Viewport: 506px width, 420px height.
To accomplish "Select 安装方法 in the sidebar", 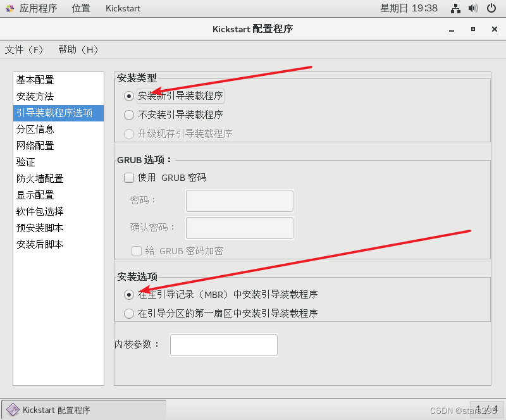I will pyautogui.click(x=58, y=97).
